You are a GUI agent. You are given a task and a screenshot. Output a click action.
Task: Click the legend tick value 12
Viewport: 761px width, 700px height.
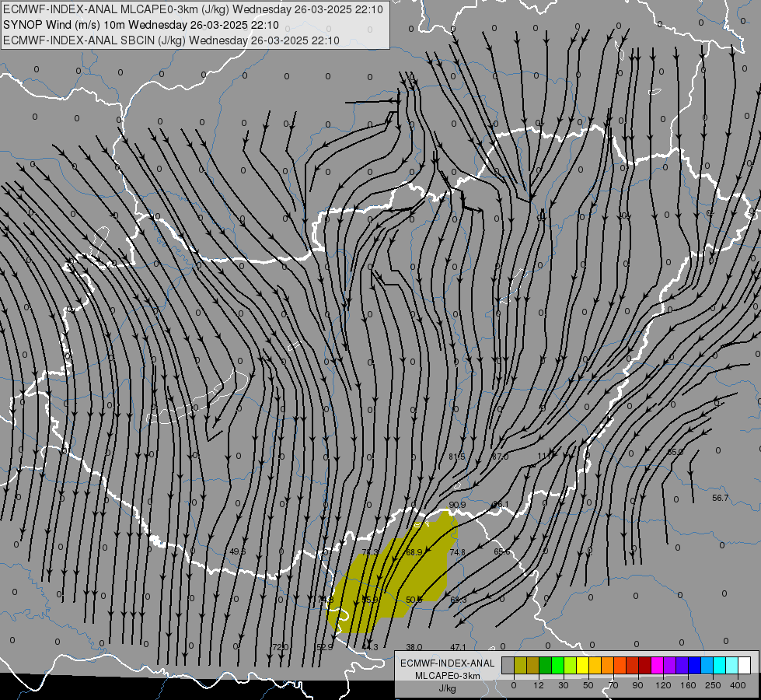tap(538, 685)
